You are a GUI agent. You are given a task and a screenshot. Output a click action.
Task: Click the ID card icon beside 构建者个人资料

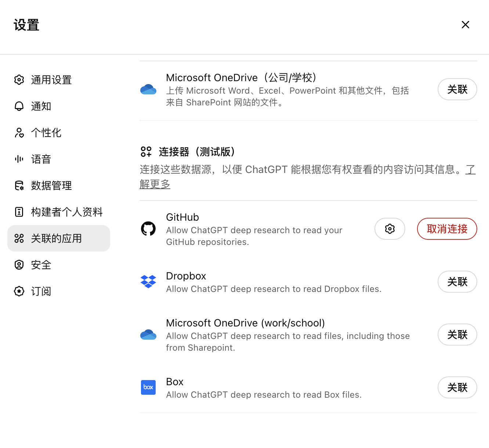pyautogui.click(x=19, y=212)
